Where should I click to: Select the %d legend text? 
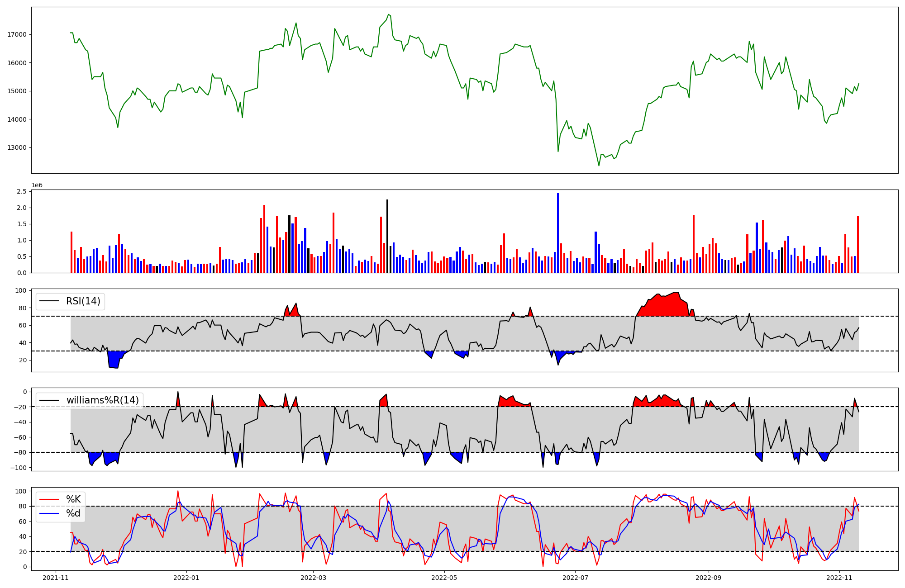pyautogui.click(x=73, y=513)
